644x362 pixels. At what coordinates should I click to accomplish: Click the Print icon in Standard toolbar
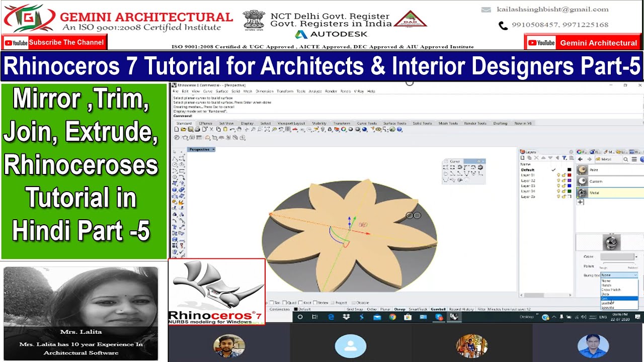click(197, 129)
